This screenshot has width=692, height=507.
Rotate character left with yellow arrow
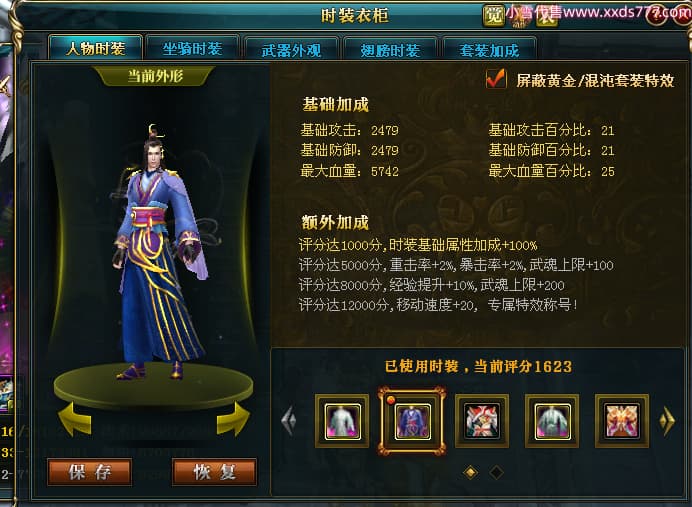click(x=75, y=418)
